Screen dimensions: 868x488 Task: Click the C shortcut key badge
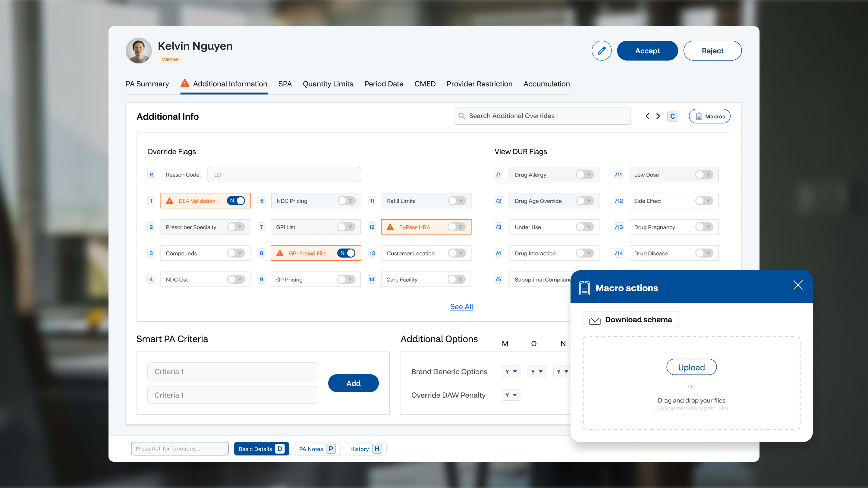[673, 116]
